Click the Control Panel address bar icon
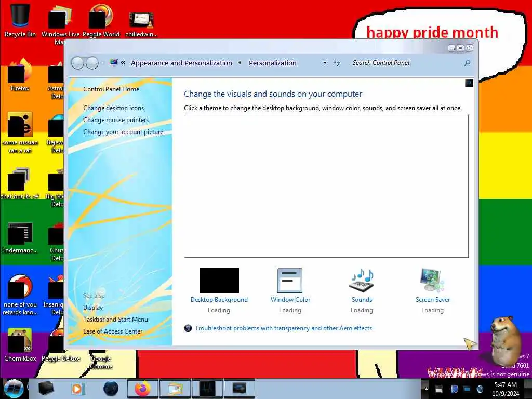 click(114, 62)
